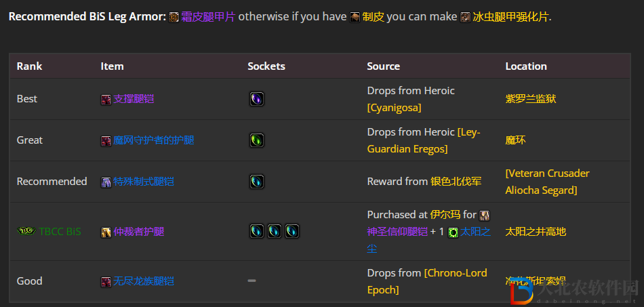
Task: Follow the [Chrono-Lord Epoch] boss link
Action: point(427,281)
